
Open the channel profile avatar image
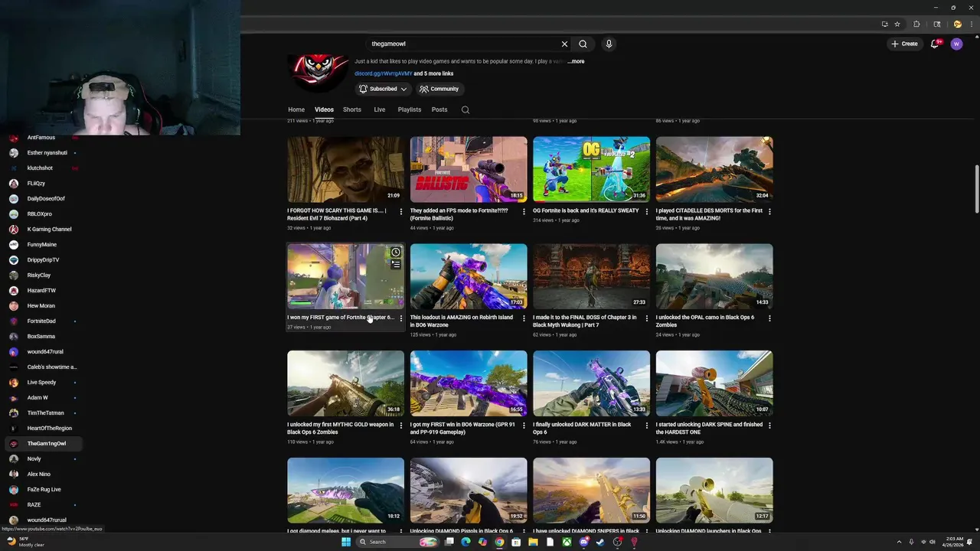tap(318, 73)
